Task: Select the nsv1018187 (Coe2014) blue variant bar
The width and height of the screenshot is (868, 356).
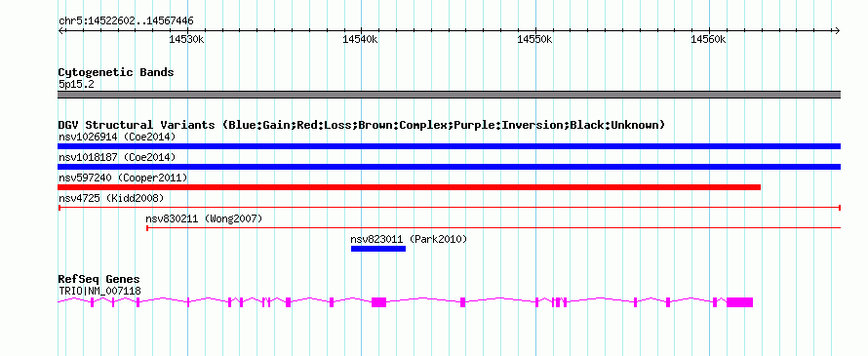Action: pyautogui.click(x=449, y=167)
